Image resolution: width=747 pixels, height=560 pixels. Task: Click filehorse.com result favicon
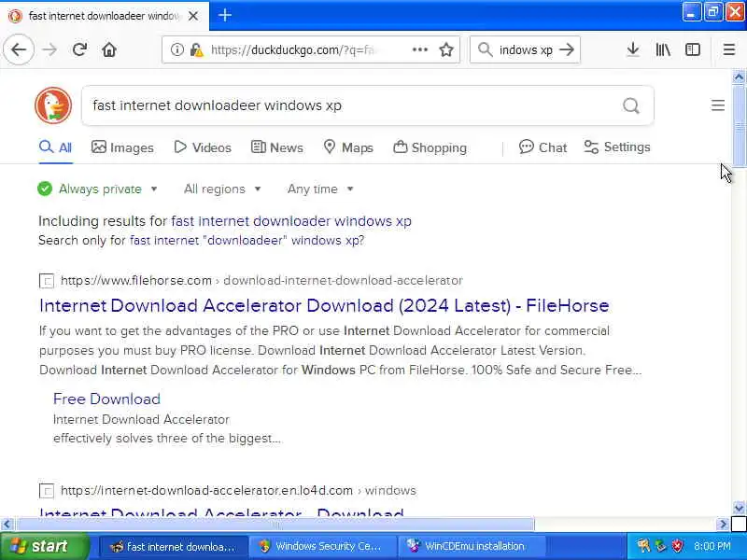tap(46, 281)
